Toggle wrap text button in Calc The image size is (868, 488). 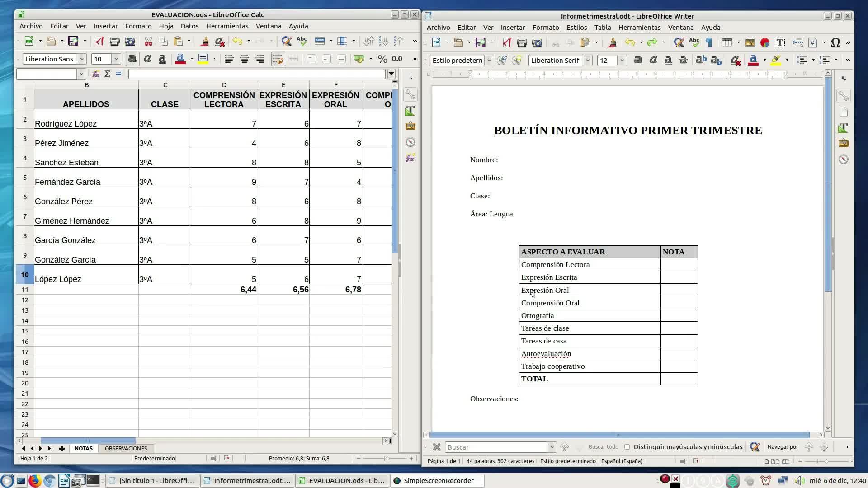(x=278, y=59)
